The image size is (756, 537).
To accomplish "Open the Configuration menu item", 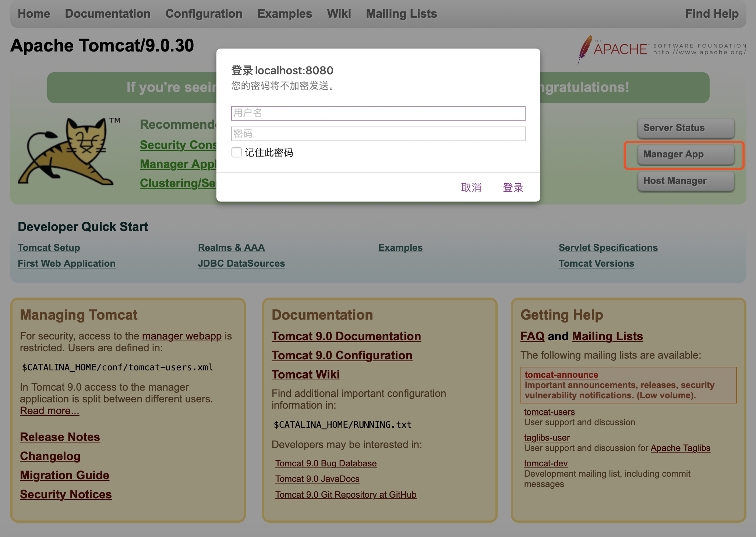I will click(204, 14).
